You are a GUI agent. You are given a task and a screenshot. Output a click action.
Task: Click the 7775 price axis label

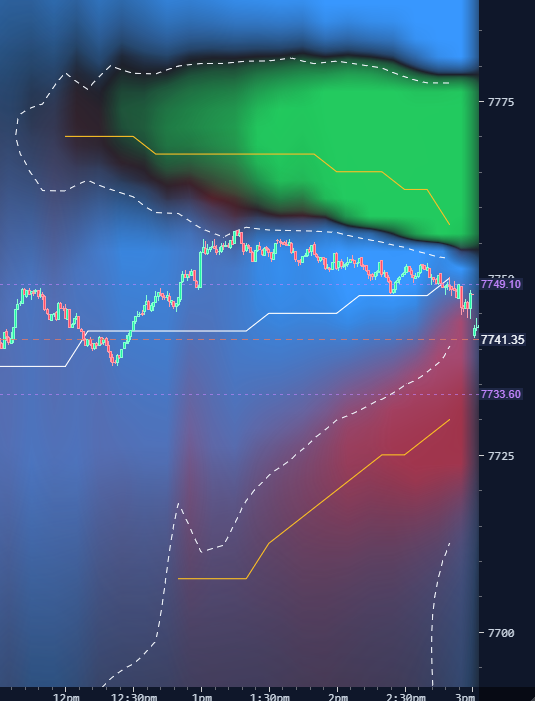click(501, 102)
